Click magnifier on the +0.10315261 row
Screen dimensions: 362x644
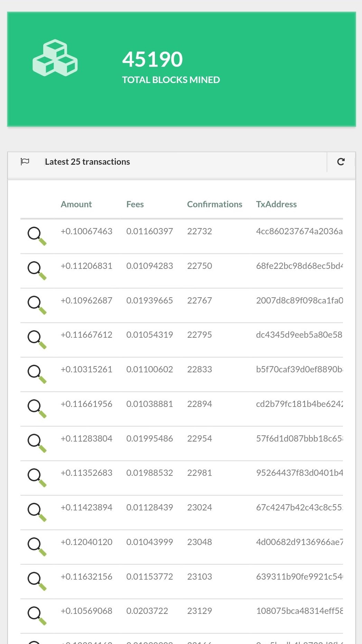[37, 374]
